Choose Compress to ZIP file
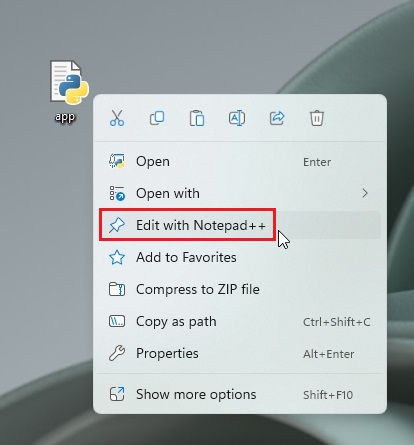 click(240, 289)
